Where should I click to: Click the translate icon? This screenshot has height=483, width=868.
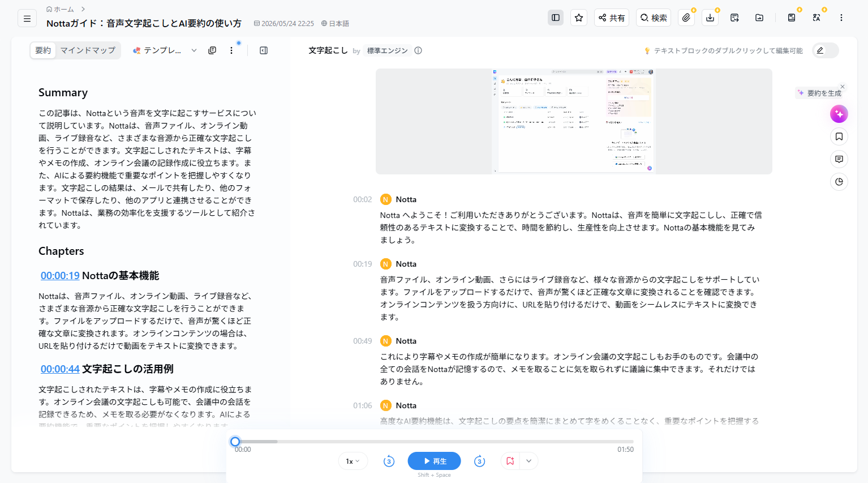817,18
